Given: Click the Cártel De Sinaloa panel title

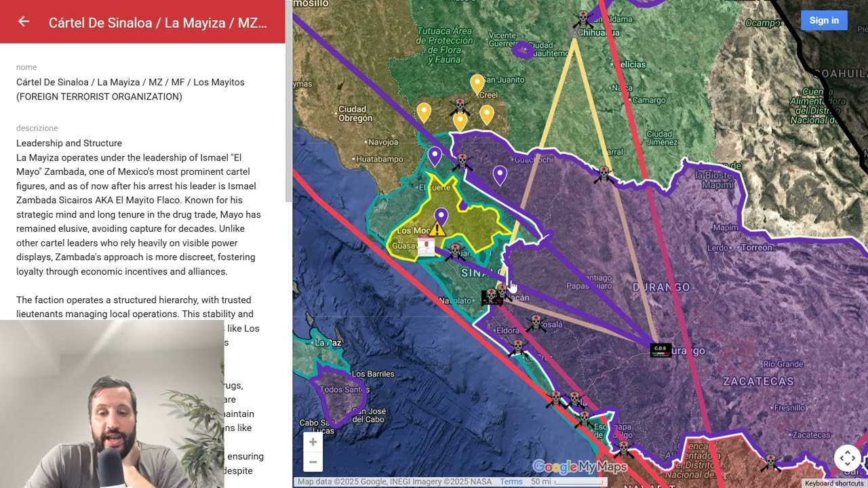Looking at the screenshot, I should pyautogui.click(x=158, y=22).
